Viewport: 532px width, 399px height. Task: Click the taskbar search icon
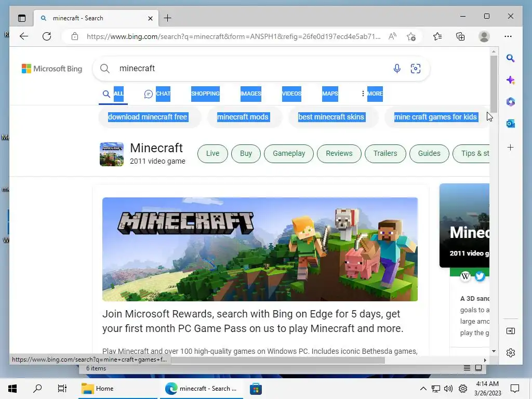coord(37,389)
